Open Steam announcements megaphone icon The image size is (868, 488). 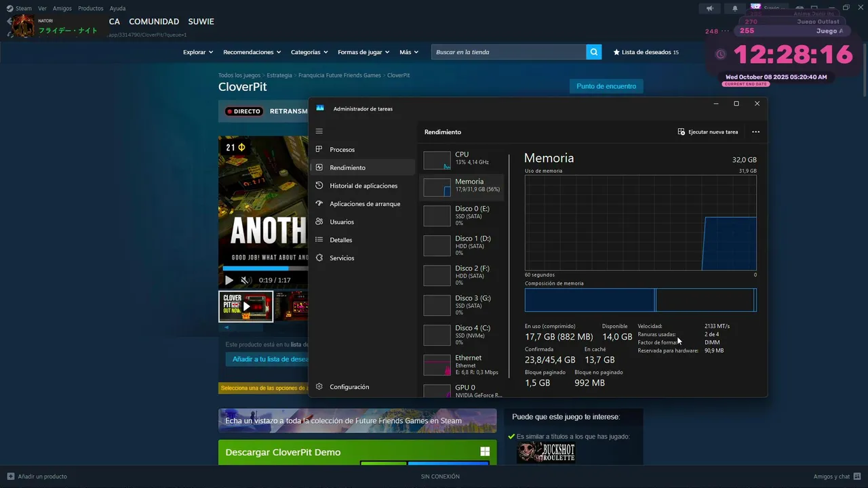[709, 8]
